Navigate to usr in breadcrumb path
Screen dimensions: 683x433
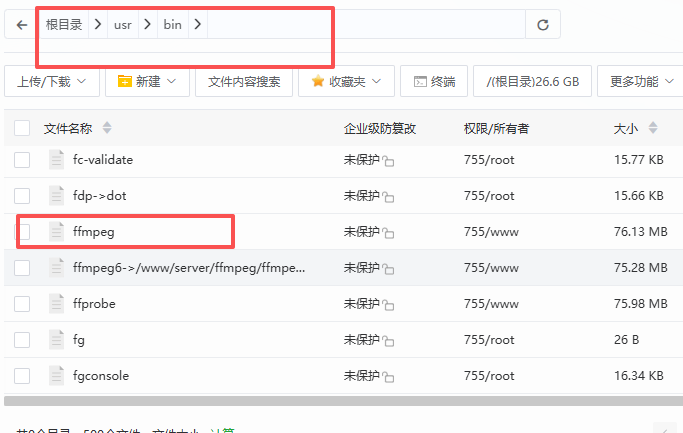click(122, 25)
